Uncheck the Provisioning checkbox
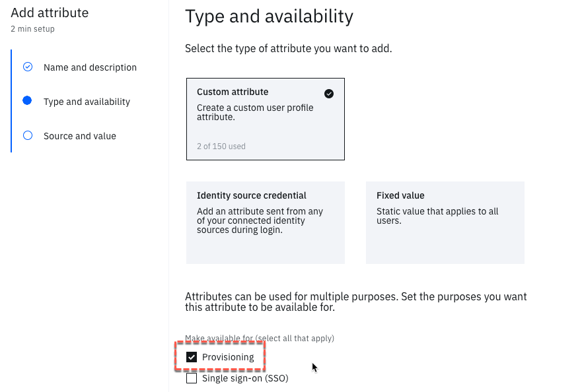 (x=192, y=357)
